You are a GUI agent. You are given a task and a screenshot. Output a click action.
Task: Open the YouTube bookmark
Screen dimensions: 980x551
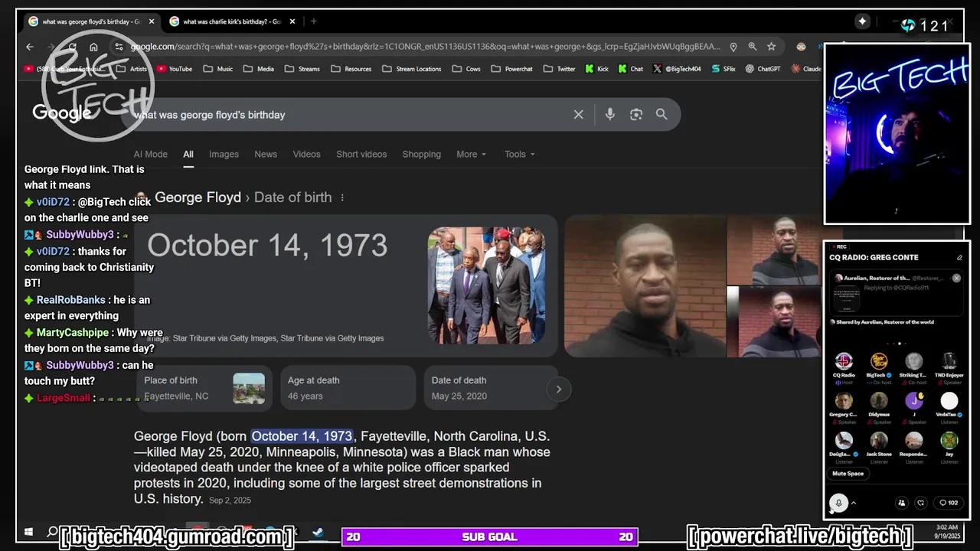[x=175, y=69]
